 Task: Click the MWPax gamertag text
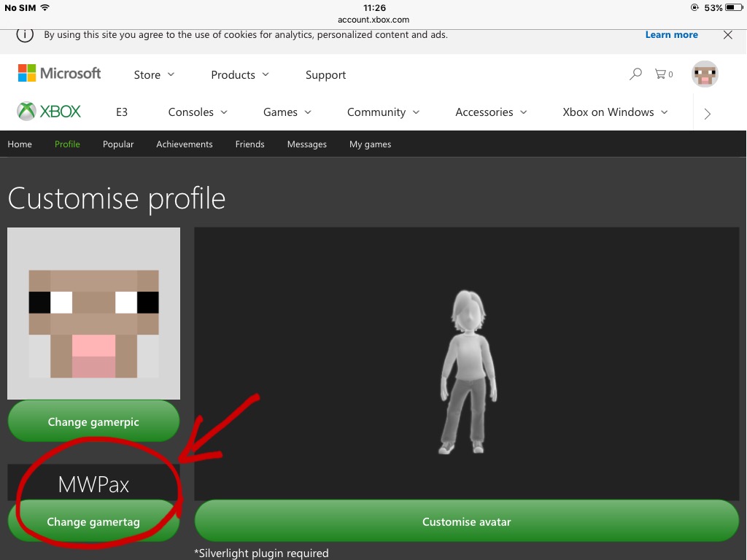click(x=93, y=485)
